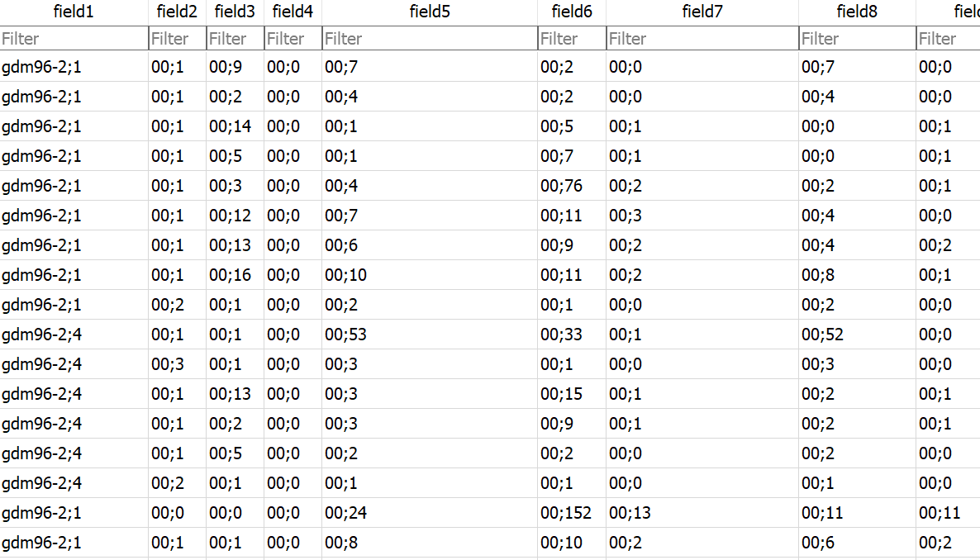Select the cell containing 00;152
The height and width of the screenshot is (560, 980).
point(566,513)
